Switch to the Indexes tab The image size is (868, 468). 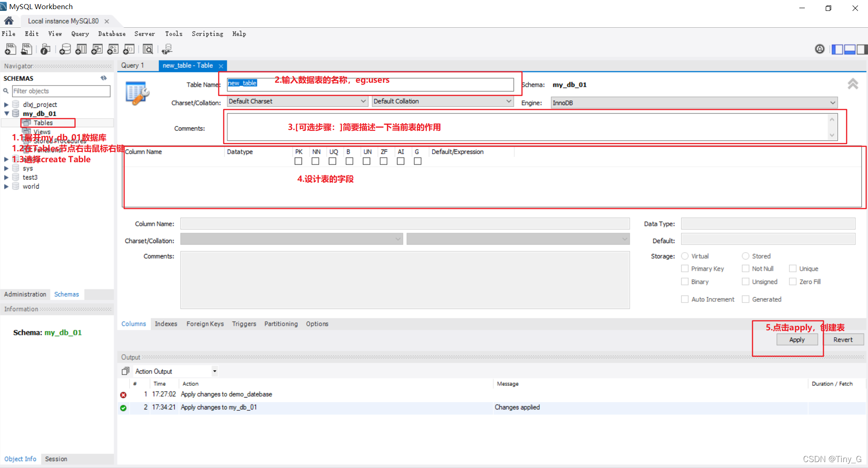[166, 324]
